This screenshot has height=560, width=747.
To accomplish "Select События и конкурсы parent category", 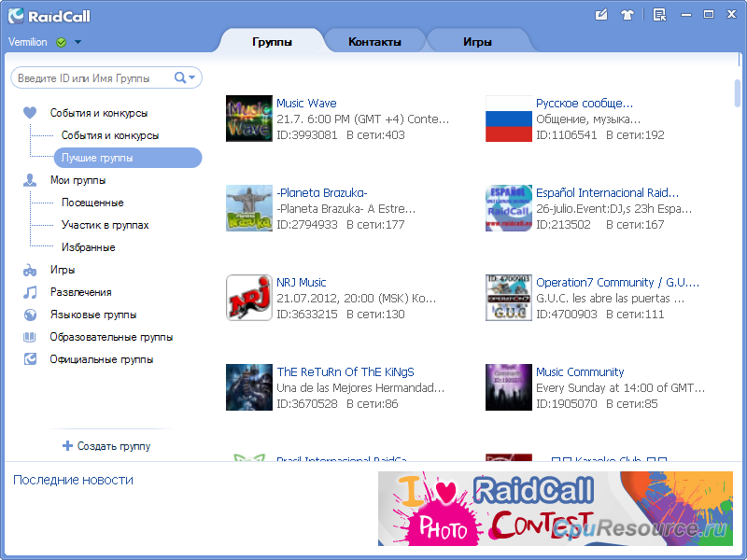I will 99,113.
